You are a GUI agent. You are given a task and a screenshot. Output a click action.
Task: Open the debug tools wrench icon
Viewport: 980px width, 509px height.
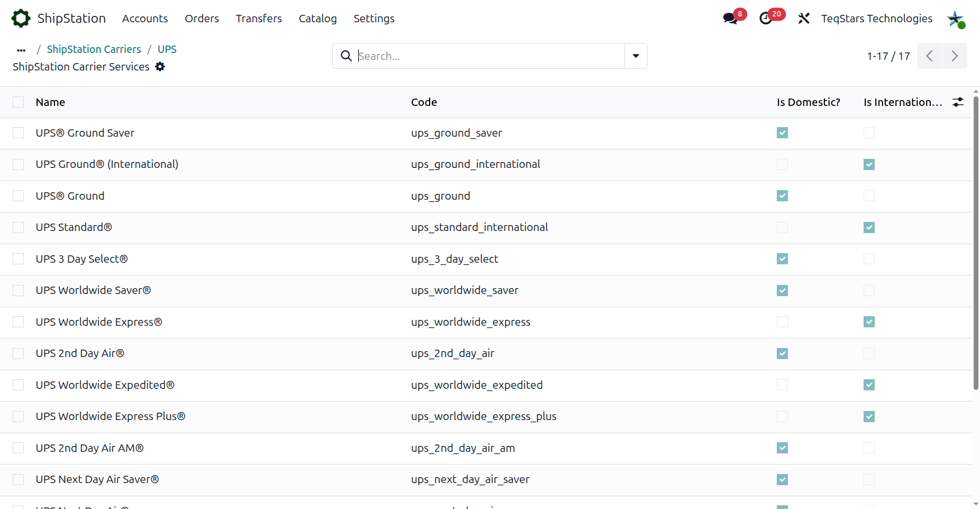coord(804,19)
